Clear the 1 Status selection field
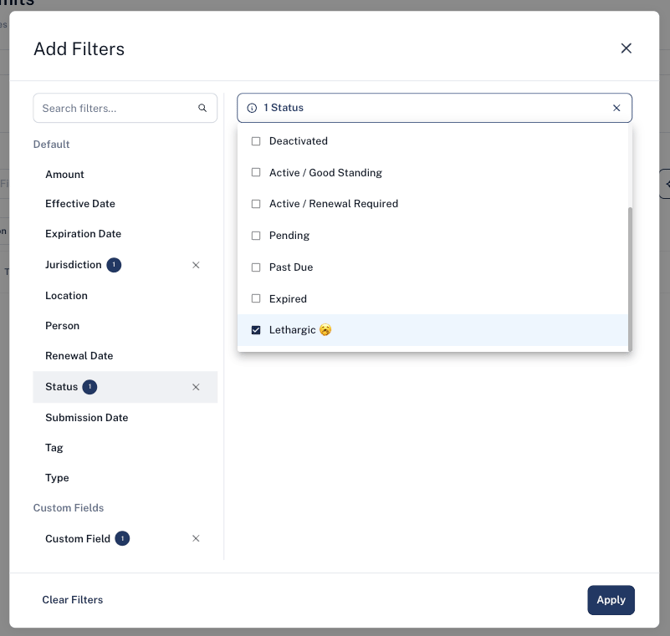 pyautogui.click(x=616, y=108)
